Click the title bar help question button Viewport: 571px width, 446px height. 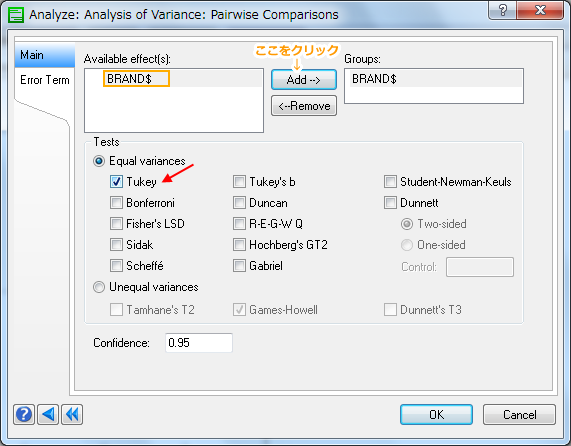click(502, 10)
